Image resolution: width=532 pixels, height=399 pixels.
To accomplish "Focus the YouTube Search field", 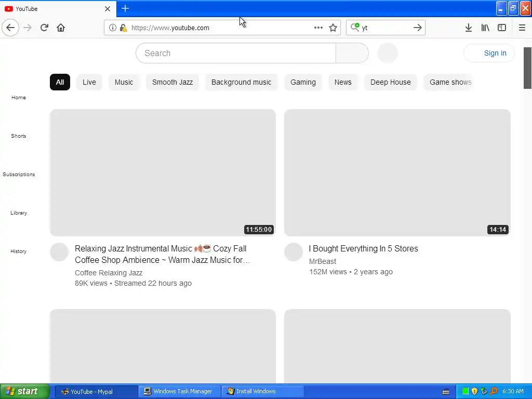I will pyautogui.click(x=236, y=53).
